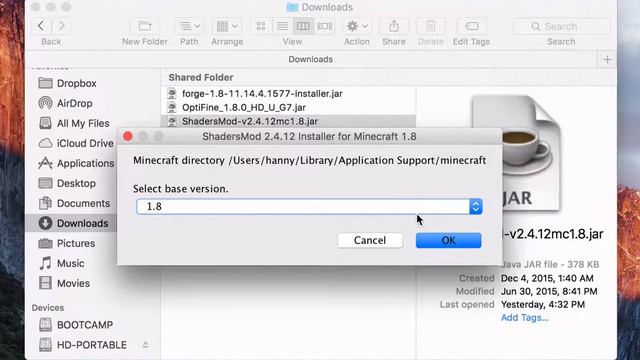Go back in Finder
Image resolution: width=640 pixels, height=360 pixels.
[41, 26]
